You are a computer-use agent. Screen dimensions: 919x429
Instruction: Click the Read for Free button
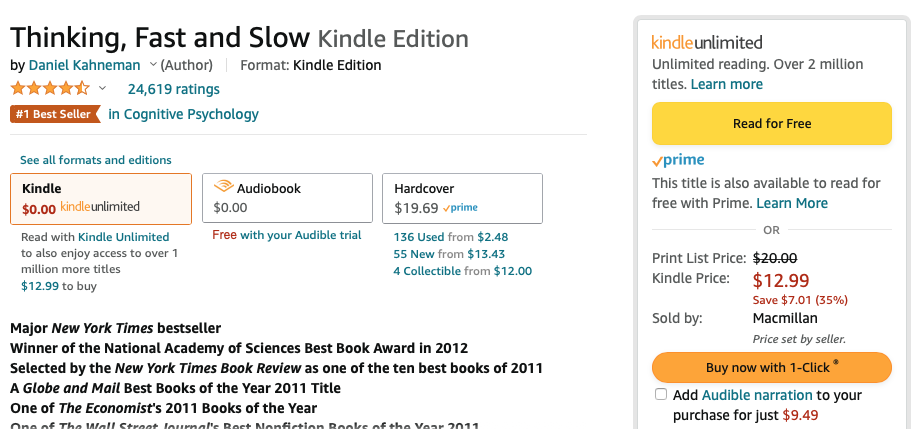pos(772,124)
